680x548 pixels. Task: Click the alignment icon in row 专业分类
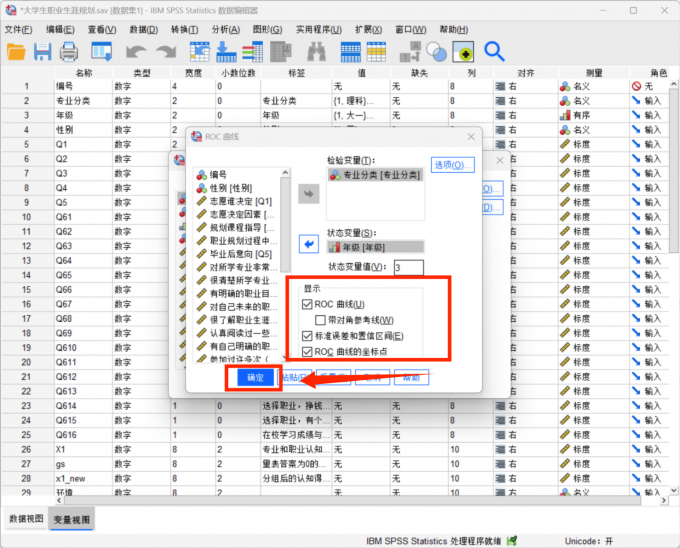(x=500, y=101)
